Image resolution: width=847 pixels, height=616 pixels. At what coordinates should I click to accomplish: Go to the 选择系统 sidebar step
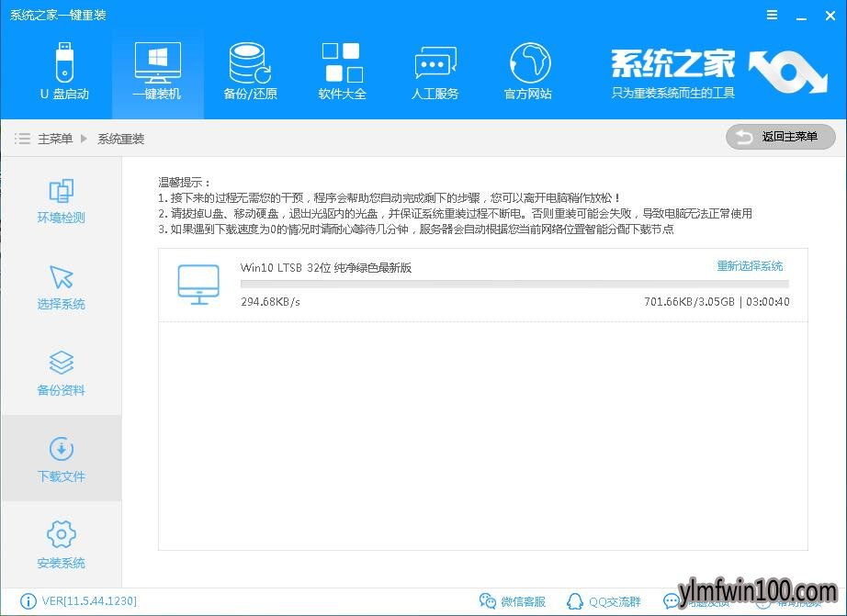(61, 287)
